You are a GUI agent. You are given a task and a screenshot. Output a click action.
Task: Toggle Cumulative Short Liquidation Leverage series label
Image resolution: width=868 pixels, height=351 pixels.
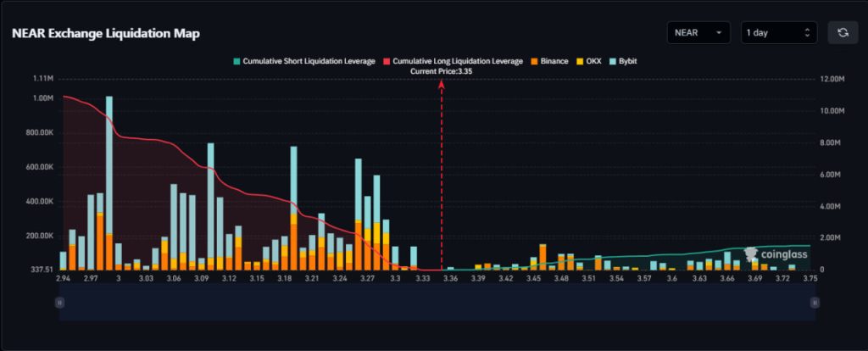point(310,62)
